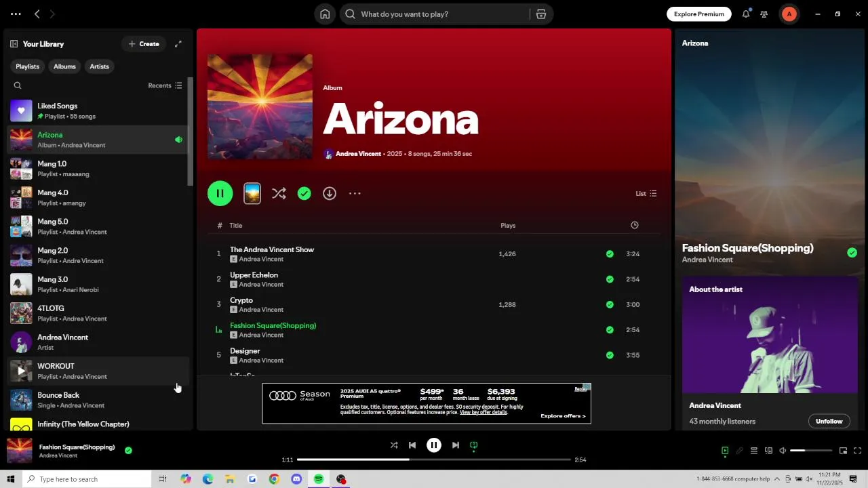Go to Spotify Home
Image resolution: width=868 pixels, height=488 pixels.
[x=325, y=14]
